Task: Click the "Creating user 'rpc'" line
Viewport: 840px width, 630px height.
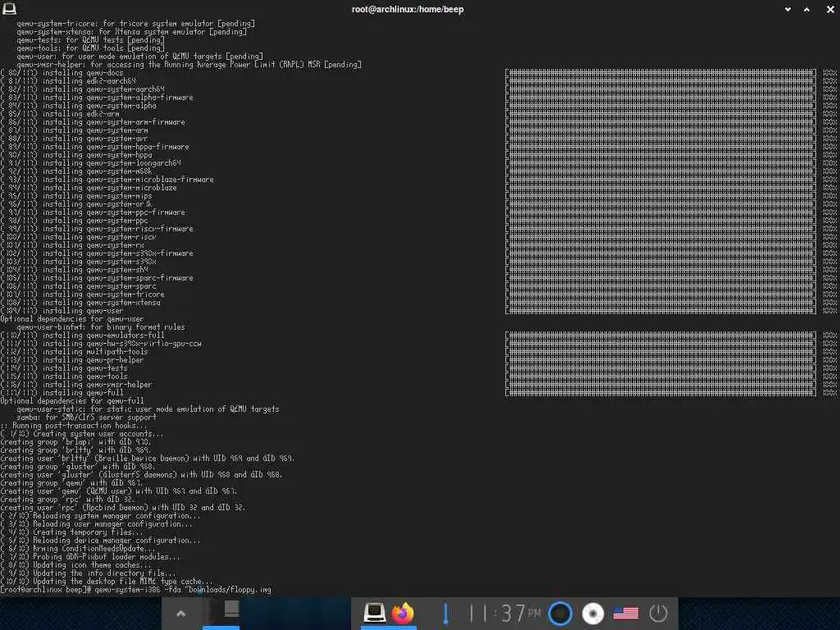Action: click(x=123, y=507)
